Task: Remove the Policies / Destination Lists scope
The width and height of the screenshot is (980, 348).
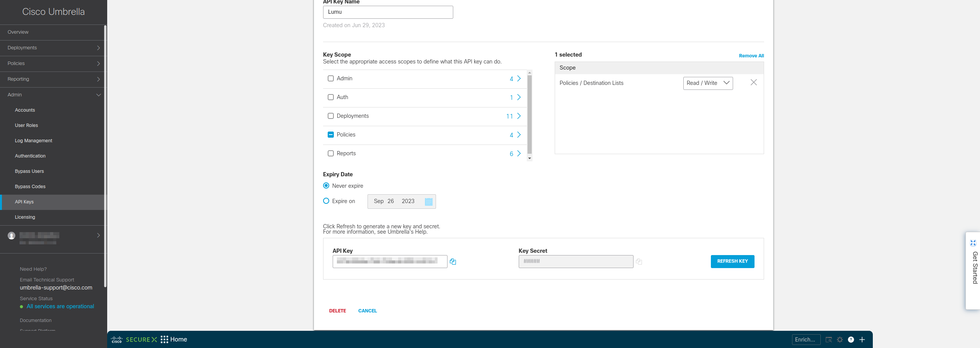Action: pos(753,83)
